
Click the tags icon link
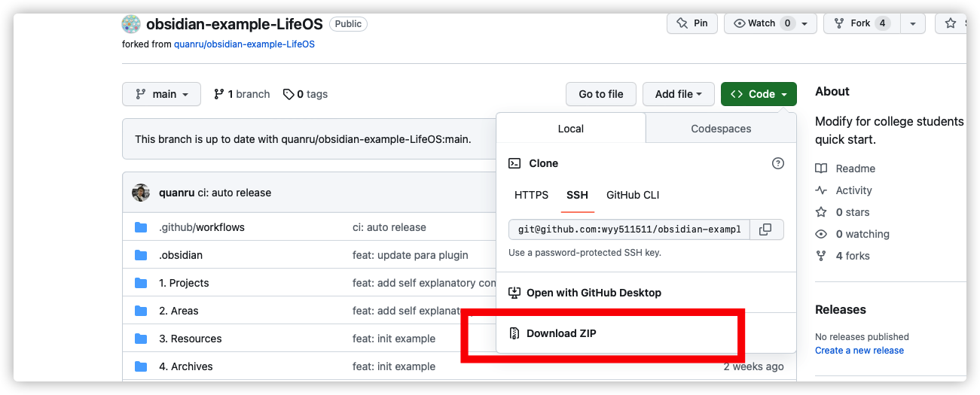289,94
